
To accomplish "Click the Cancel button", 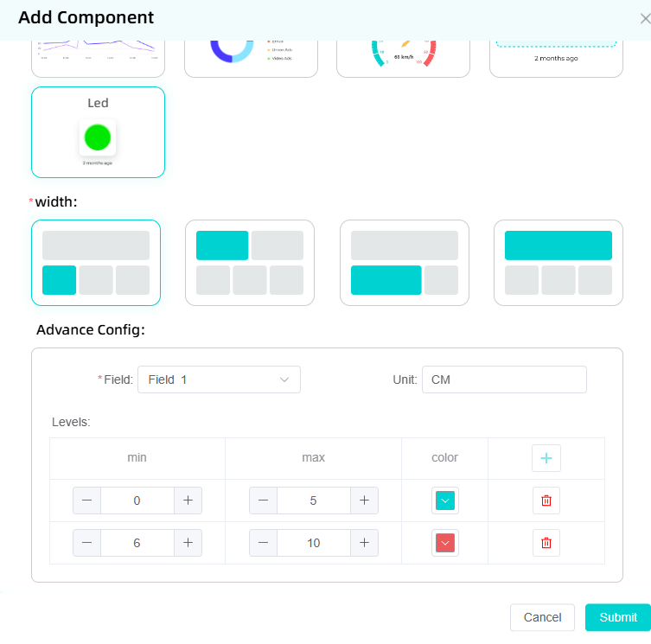I will tap(542, 617).
